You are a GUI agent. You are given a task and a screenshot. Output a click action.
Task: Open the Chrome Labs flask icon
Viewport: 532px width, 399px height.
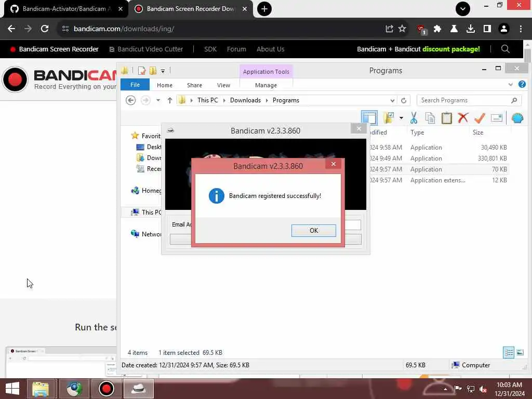pyautogui.click(x=454, y=29)
